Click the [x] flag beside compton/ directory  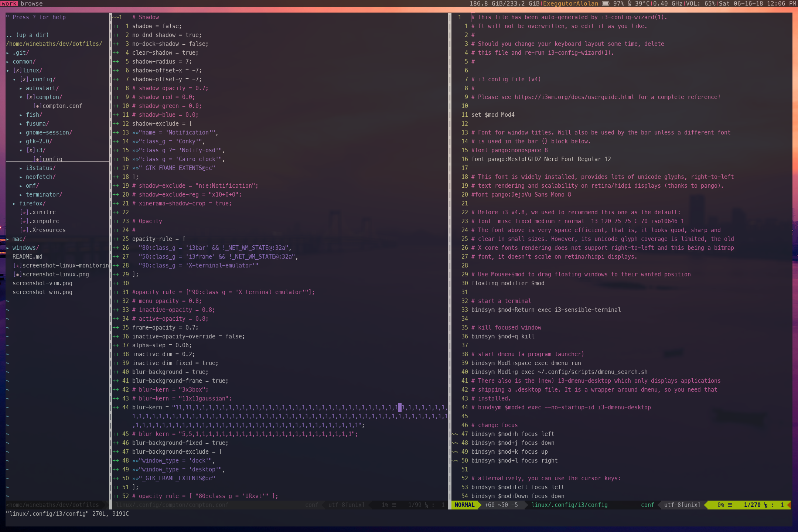[x=31, y=97]
